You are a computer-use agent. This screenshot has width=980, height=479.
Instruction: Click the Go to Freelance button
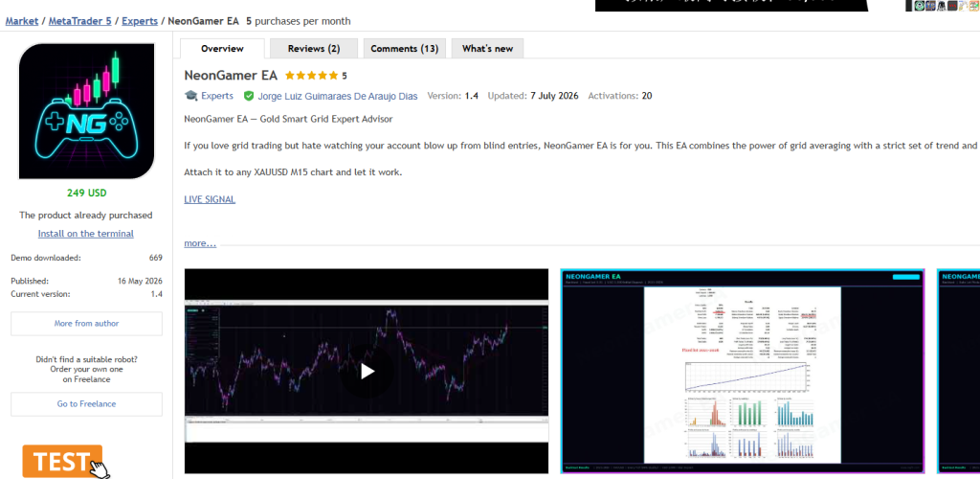(86, 404)
